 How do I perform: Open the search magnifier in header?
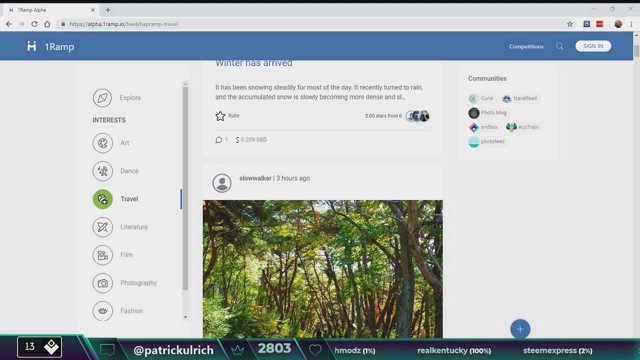(x=560, y=47)
